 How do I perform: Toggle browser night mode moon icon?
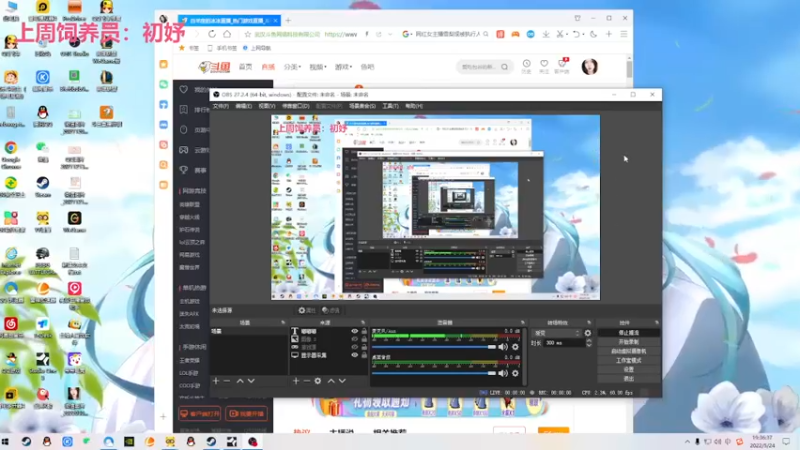click(593, 34)
